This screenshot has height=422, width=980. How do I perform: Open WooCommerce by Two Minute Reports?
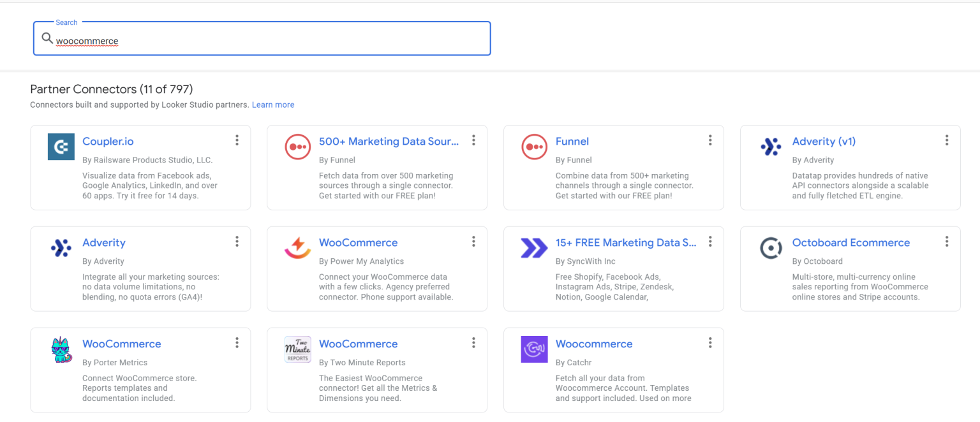359,344
